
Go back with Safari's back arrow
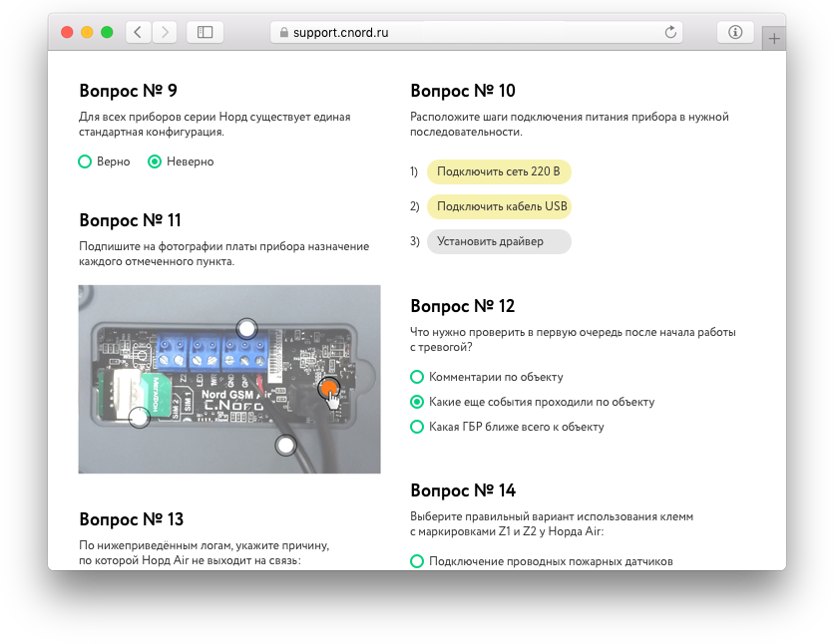[139, 33]
